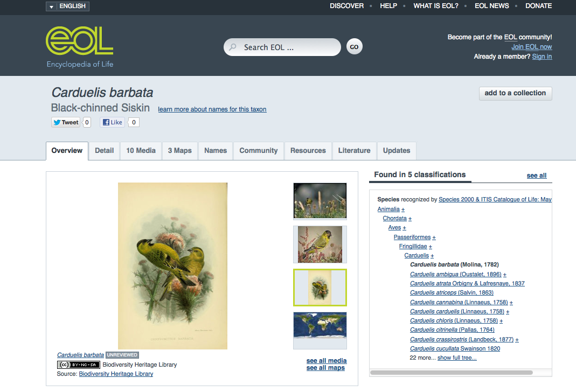Open the Fringillidae classification link
This screenshot has height=392, width=576.
413,247
